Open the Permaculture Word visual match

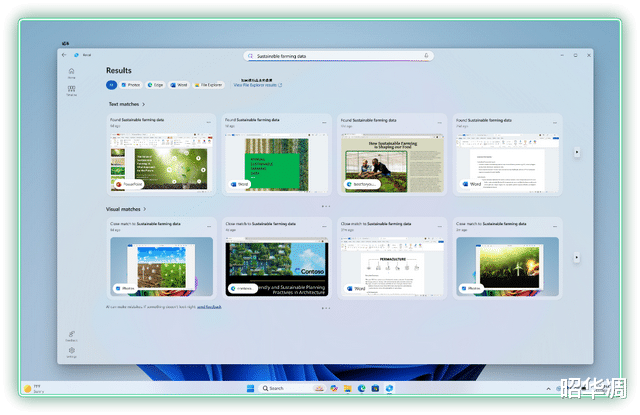coord(392,266)
